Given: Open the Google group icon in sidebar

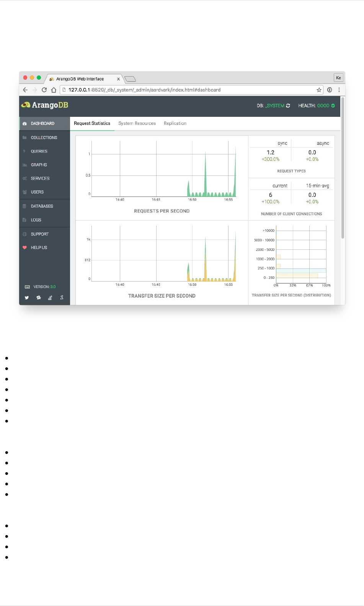Looking at the screenshot, I should pyautogui.click(x=62, y=298).
